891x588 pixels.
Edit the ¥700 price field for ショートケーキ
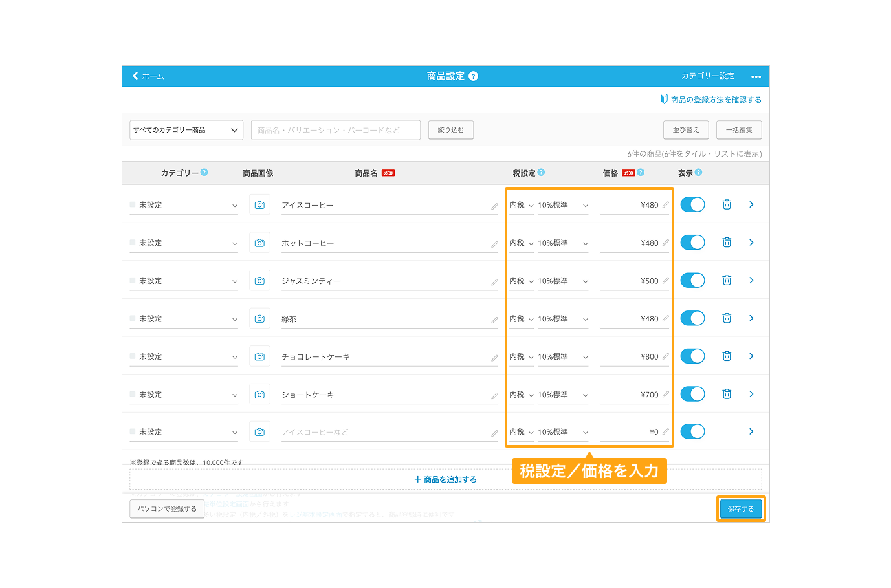click(x=635, y=395)
